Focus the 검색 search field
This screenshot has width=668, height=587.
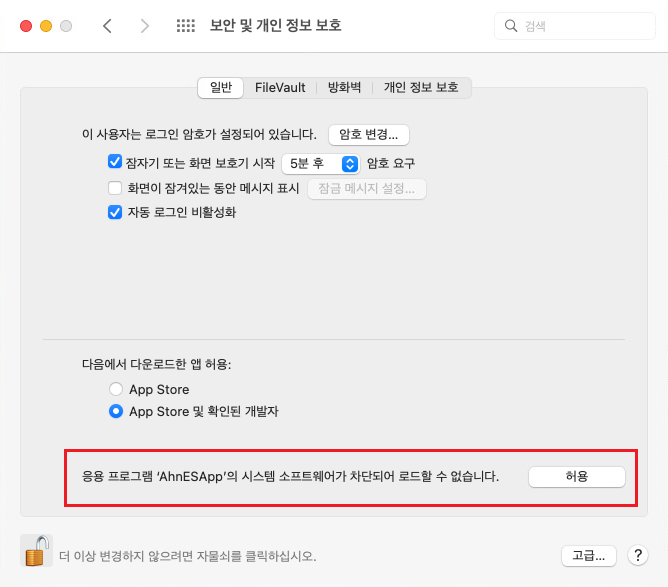click(x=574, y=26)
